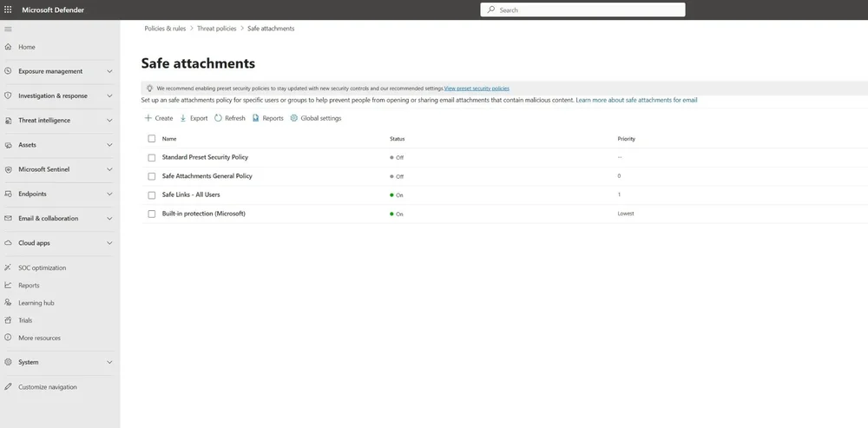868x428 pixels.
Task: Open Built-in protection (Microsoft) policy
Action: [x=204, y=214]
